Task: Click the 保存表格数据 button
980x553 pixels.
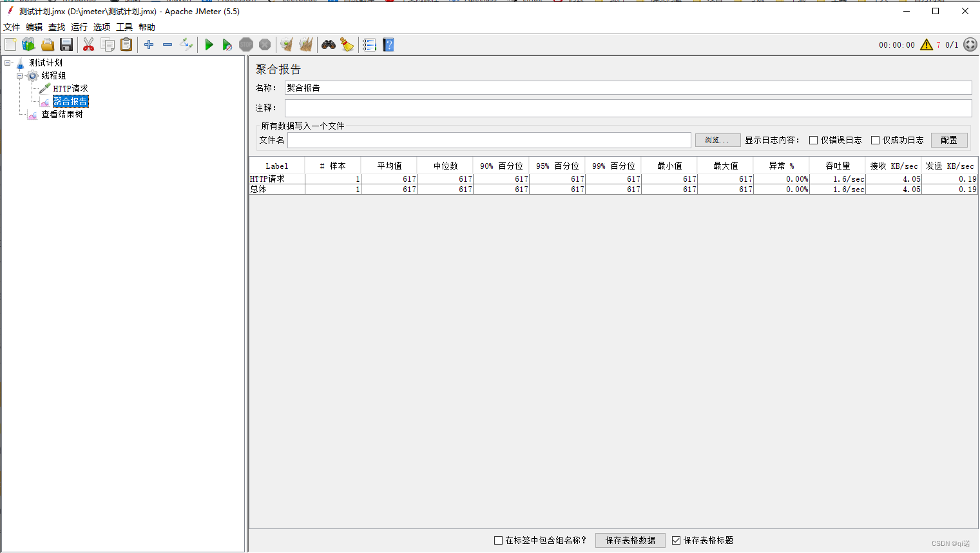Action: tap(630, 540)
